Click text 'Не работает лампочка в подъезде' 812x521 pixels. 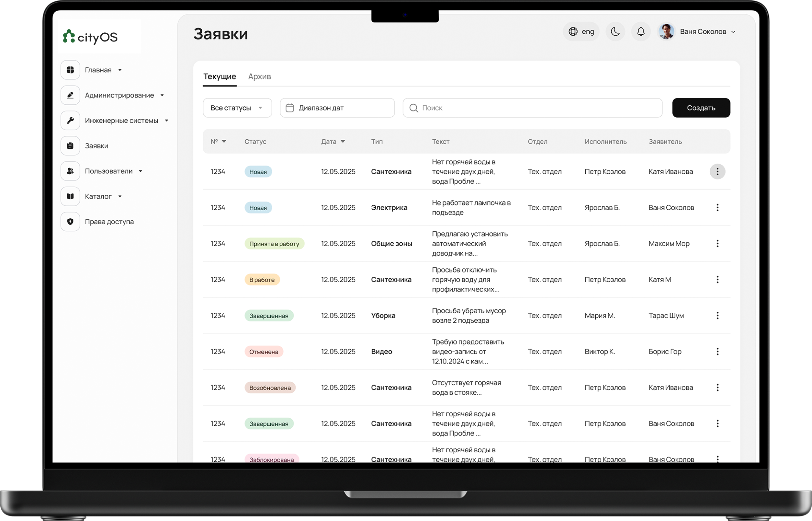[x=471, y=208]
